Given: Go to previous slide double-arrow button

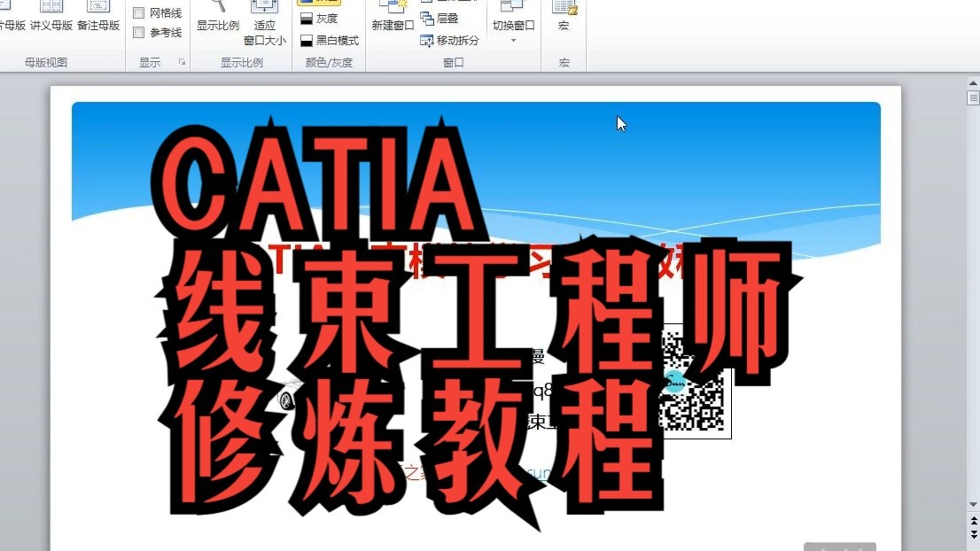Looking at the screenshot, I should tap(973, 520).
